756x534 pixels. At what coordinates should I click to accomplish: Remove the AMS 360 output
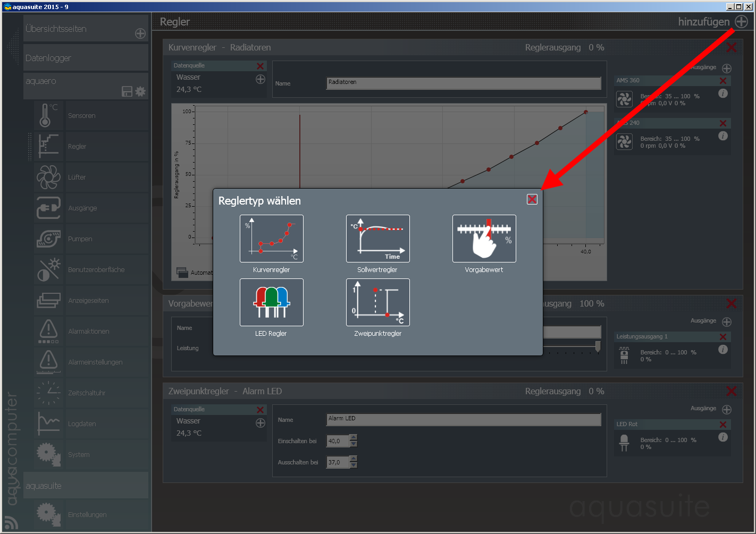[x=723, y=81]
